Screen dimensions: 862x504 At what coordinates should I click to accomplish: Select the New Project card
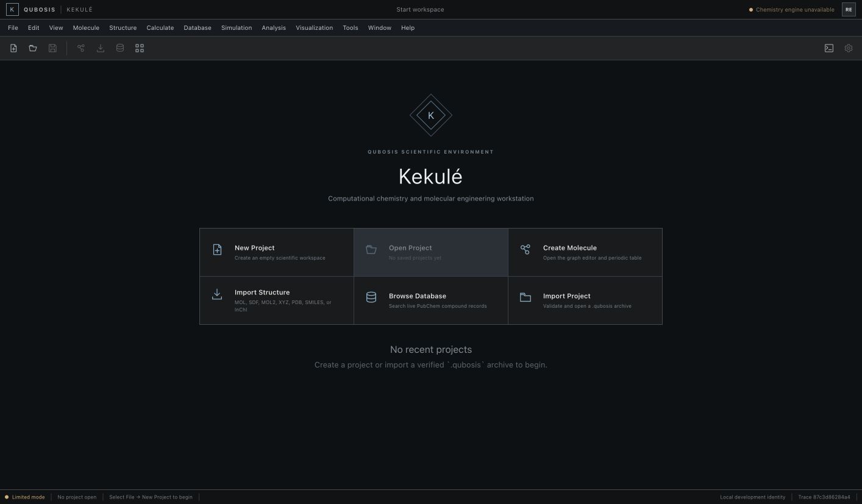277,252
